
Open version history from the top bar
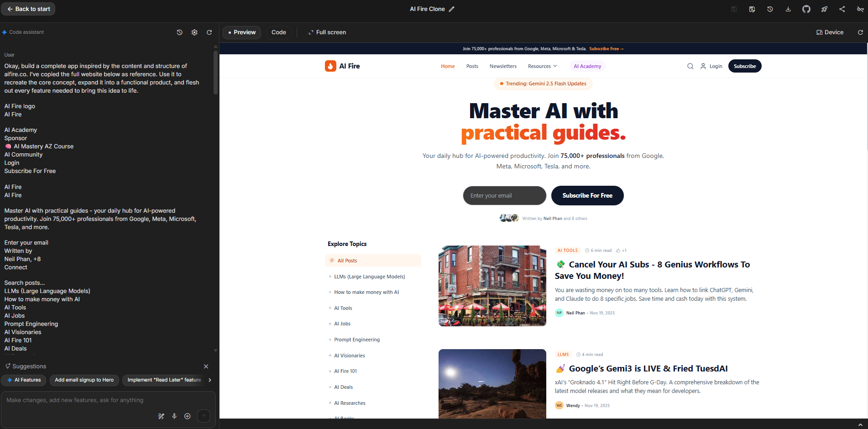pyautogui.click(x=770, y=9)
